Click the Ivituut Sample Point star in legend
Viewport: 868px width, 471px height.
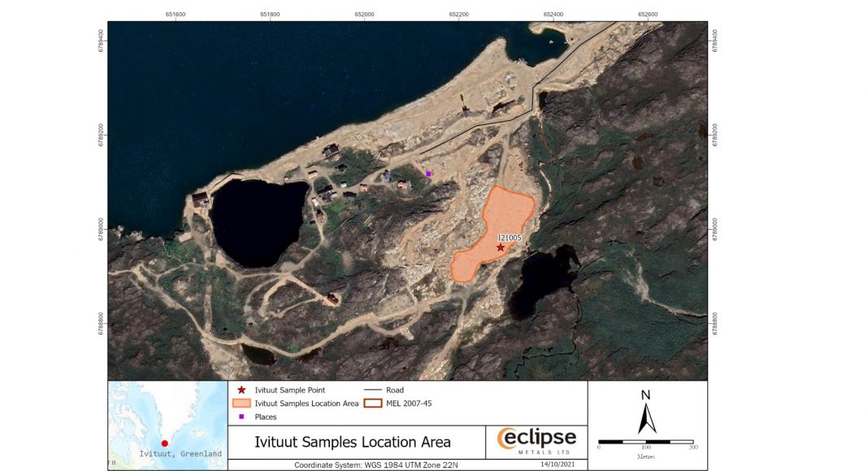241,391
